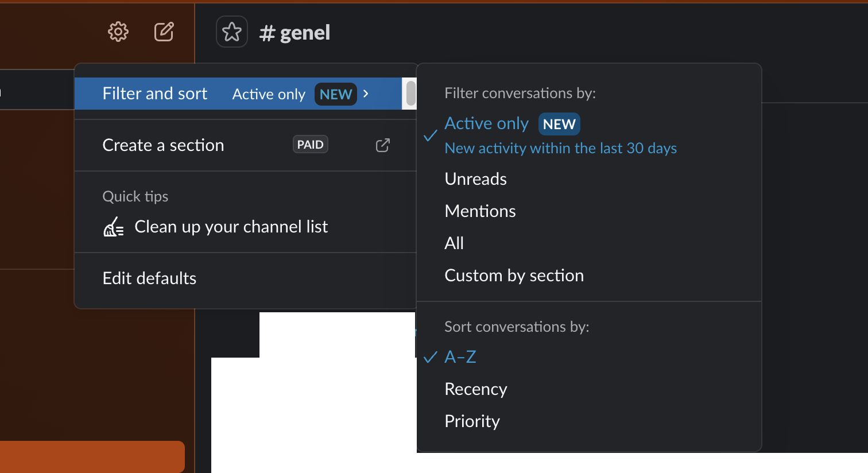
Task: Star the genel channel
Action: [232, 32]
